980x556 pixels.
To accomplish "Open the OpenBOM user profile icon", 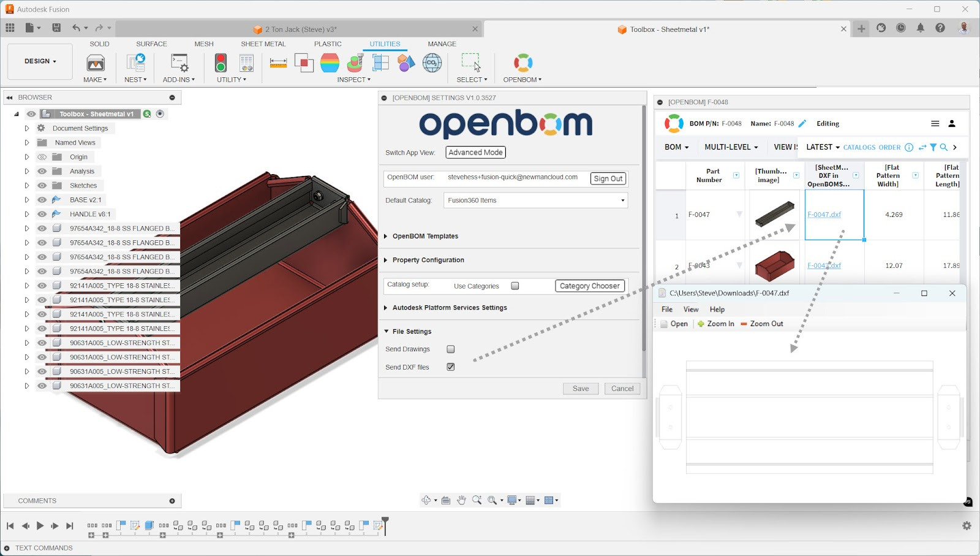I will [x=952, y=123].
